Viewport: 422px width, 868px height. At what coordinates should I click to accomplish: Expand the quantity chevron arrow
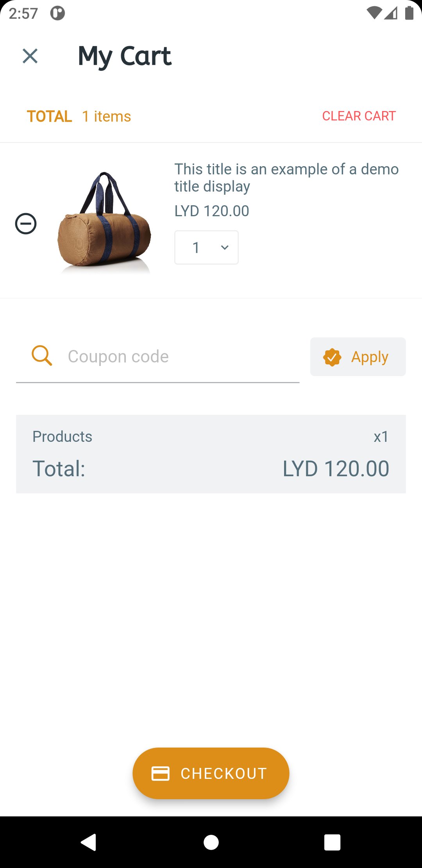[225, 247]
